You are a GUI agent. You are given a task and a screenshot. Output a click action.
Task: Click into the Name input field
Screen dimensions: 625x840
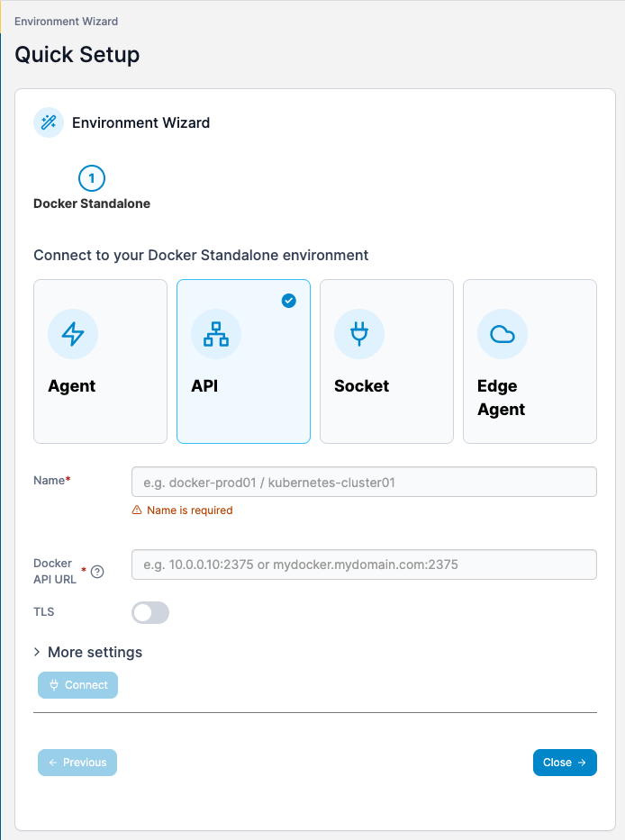pos(364,483)
